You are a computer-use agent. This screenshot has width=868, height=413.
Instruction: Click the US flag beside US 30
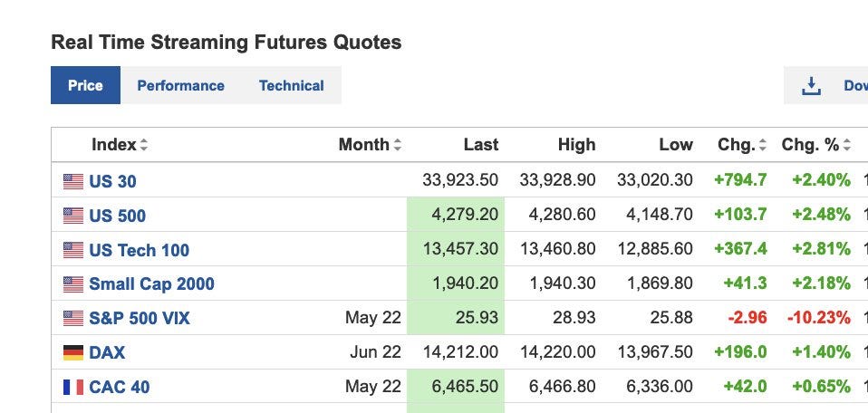(73, 181)
